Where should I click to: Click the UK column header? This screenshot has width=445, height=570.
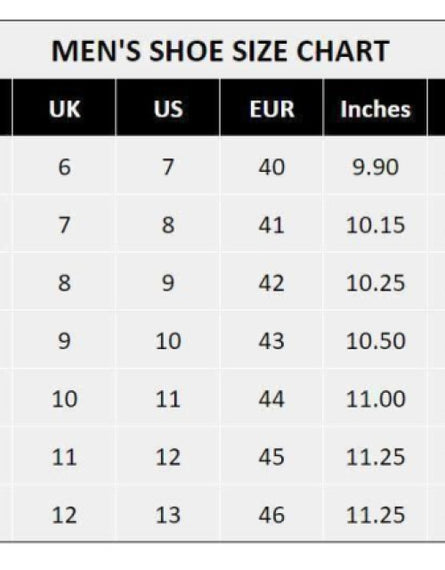pos(64,108)
